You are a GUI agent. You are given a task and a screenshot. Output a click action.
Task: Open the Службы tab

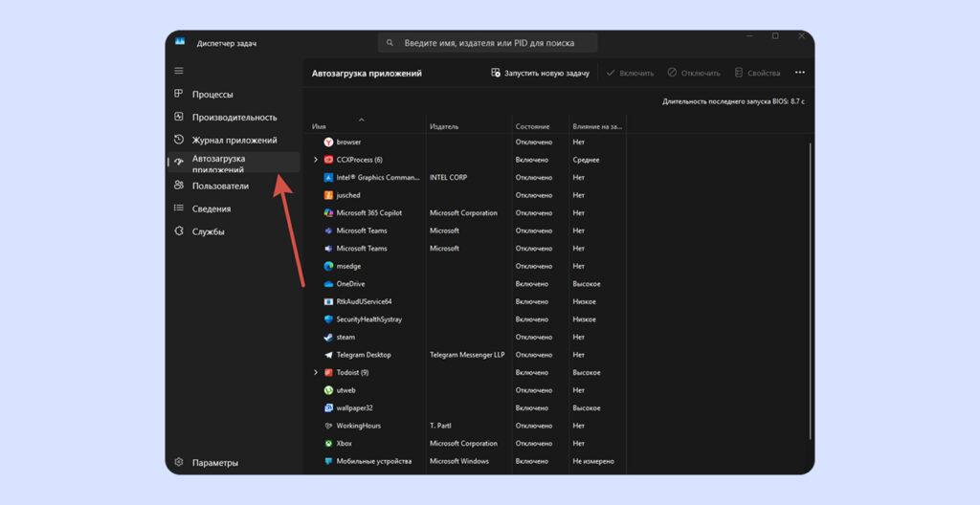[x=234, y=231]
